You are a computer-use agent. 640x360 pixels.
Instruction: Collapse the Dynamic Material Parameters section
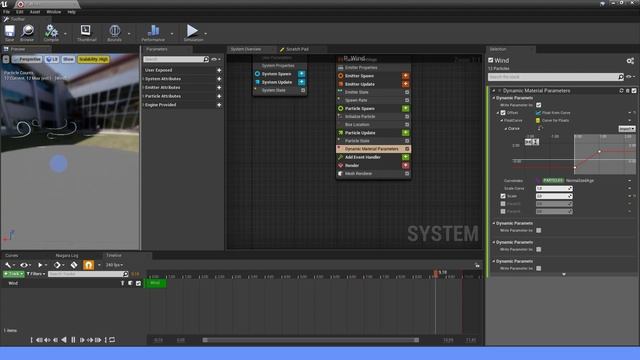click(x=494, y=91)
